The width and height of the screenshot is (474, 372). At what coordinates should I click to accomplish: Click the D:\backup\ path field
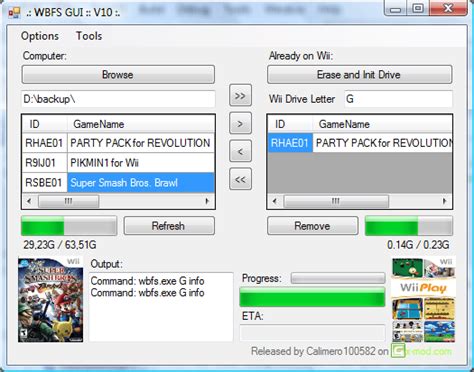(118, 99)
